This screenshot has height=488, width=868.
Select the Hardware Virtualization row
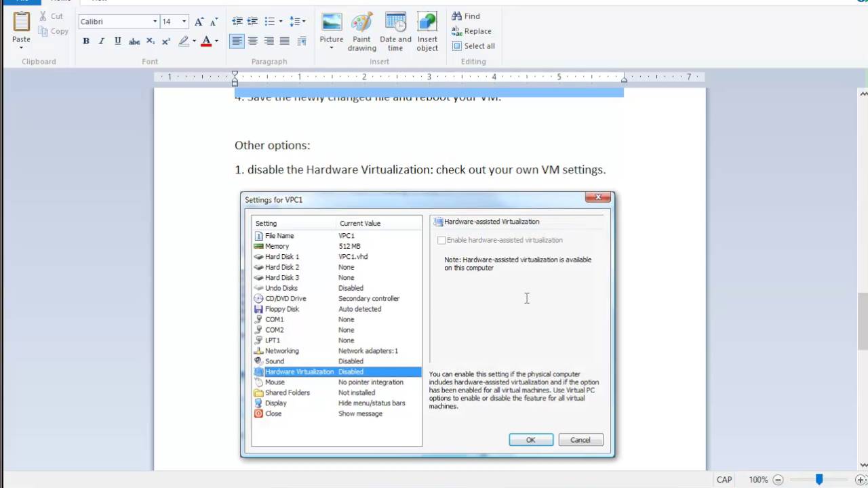[337, 371]
